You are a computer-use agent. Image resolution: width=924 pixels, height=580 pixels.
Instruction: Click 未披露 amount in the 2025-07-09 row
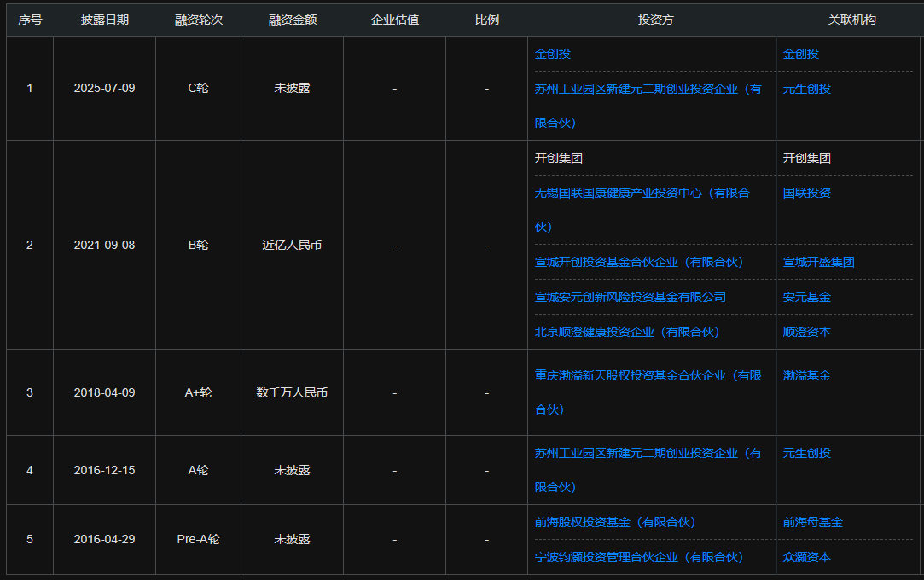coord(292,89)
